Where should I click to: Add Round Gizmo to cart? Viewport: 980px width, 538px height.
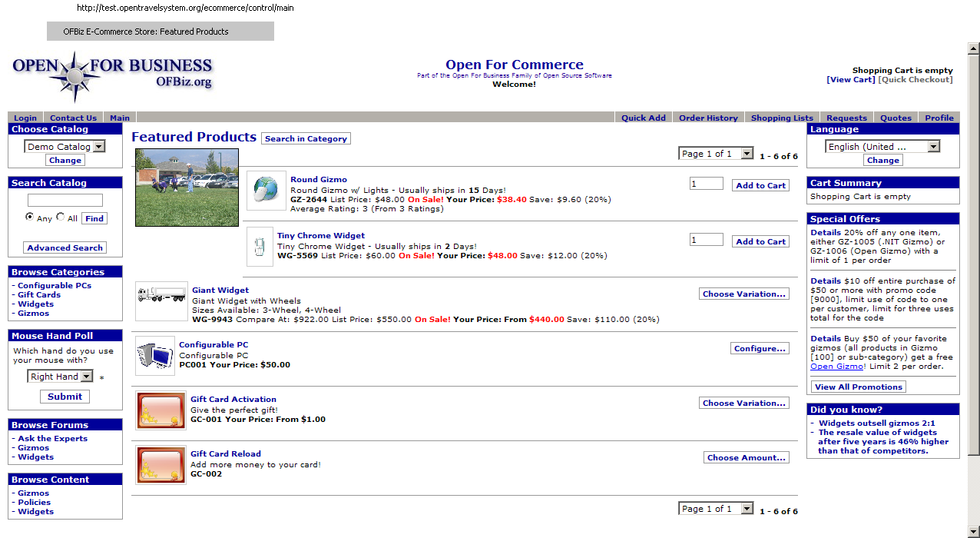(760, 185)
